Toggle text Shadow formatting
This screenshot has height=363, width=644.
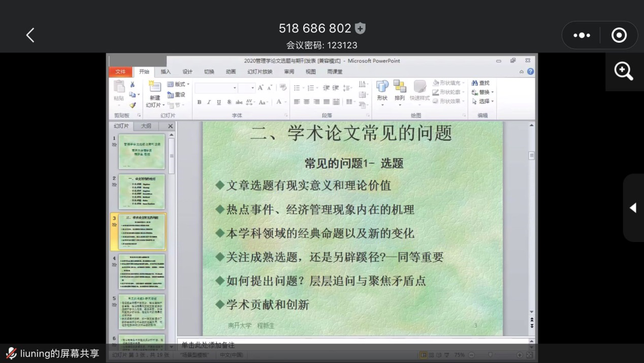tap(229, 102)
